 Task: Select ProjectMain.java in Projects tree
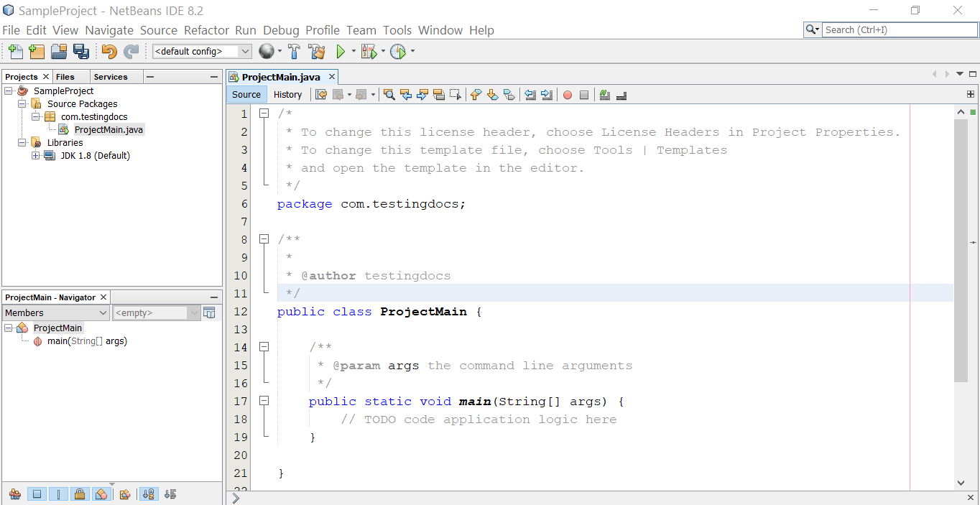[108, 130]
